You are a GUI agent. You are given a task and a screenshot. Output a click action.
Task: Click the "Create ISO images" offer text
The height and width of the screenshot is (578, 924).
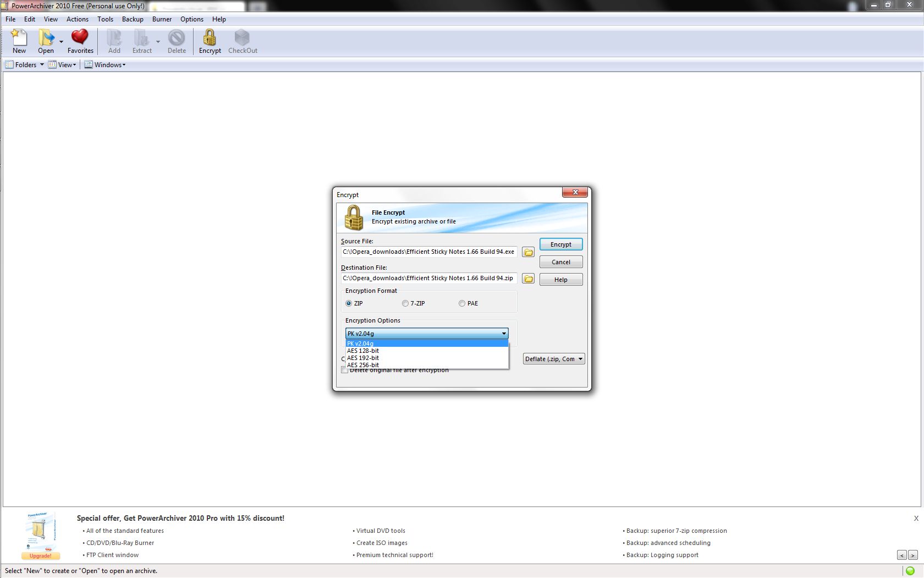tap(382, 543)
